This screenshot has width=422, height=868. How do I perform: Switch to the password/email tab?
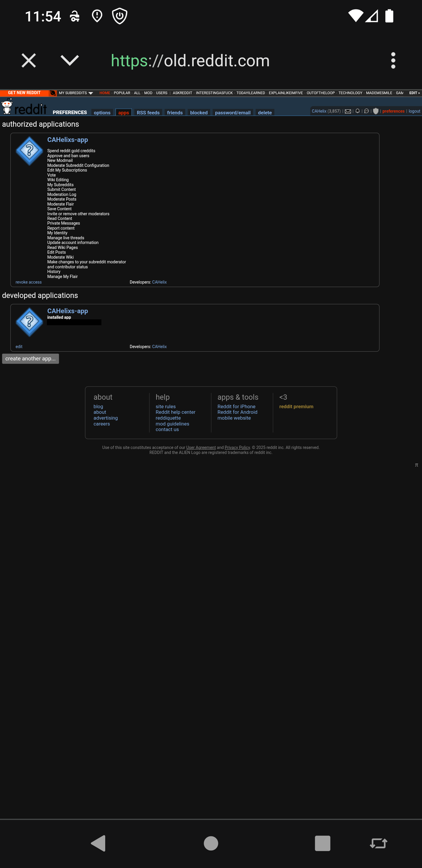233,113
